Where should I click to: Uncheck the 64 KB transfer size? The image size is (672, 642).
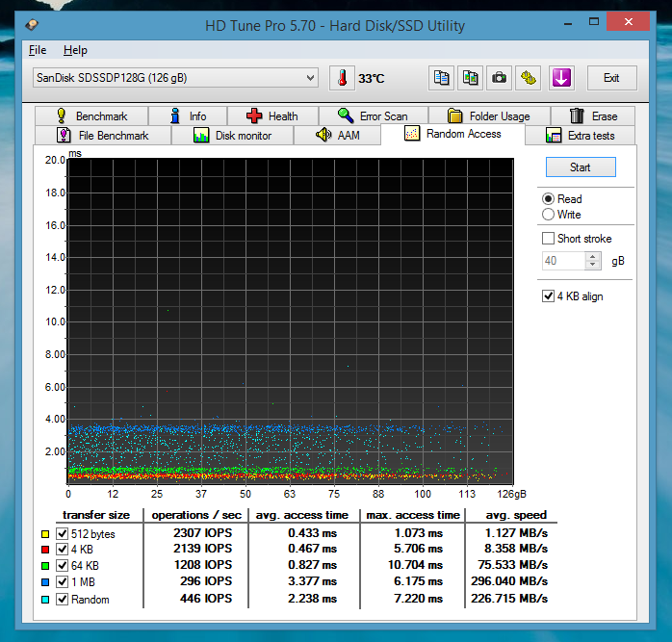tap(63, 565)
